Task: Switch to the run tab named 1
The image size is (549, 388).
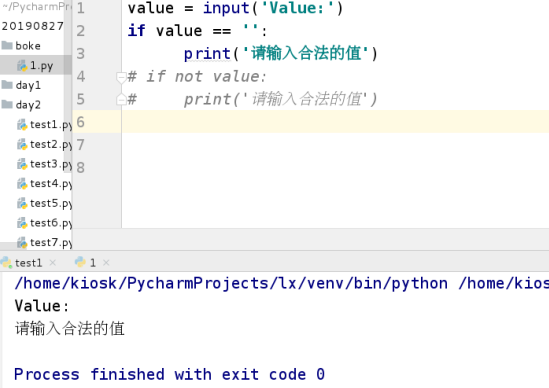Action: (x=93, y=263)
